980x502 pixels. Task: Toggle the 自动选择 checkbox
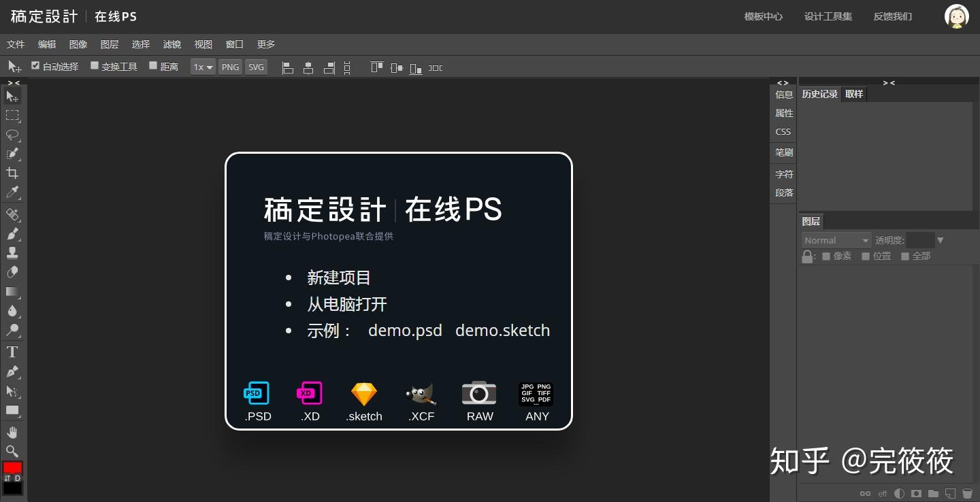tap(36, 66)
